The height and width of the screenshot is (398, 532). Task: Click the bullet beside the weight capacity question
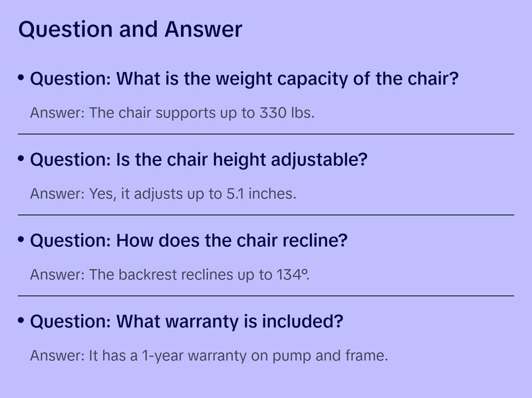[21, 79]
